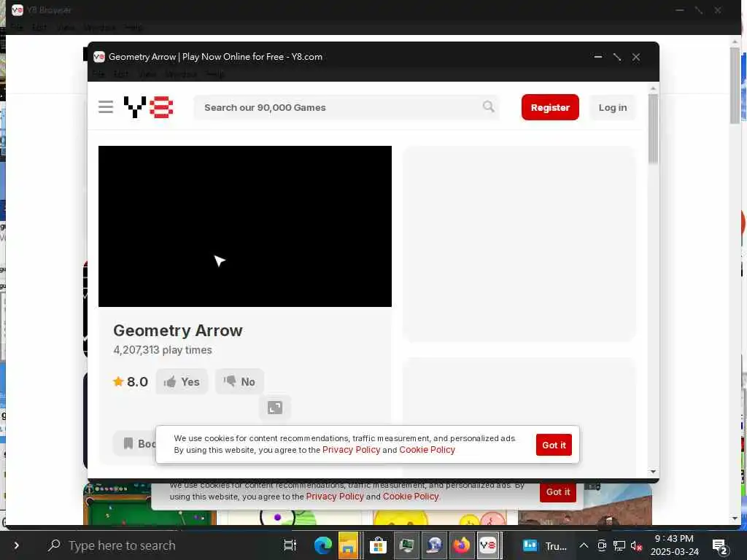The height and width of the screenshot is (560, 747).
Task: Open Window menu in Geometry Arrow window
Action: [181, 74]
